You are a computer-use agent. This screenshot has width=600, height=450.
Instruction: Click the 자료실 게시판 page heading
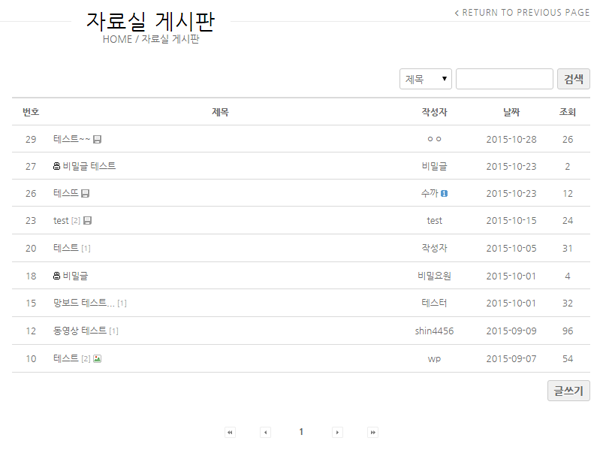coord(150,21)
